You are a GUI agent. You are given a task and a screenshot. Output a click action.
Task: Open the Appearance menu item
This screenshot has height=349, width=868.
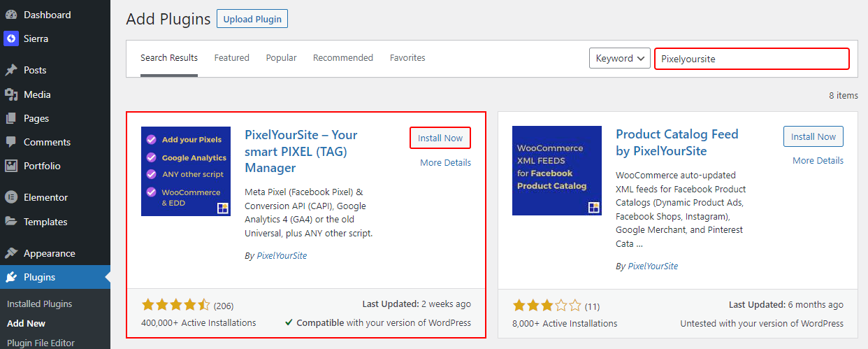55,253
